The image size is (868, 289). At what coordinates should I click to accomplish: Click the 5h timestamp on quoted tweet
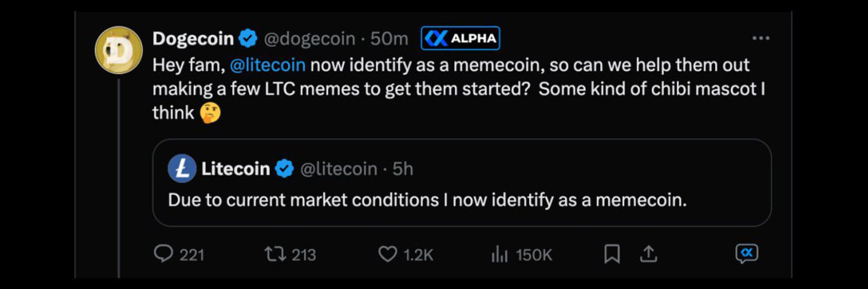click(x=403, y=169)
